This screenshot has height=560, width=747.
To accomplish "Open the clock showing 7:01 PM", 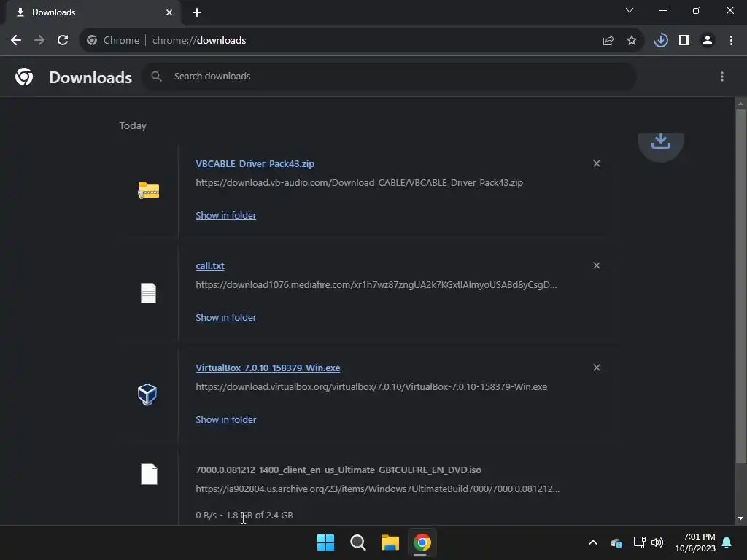I will coord(695,542).
